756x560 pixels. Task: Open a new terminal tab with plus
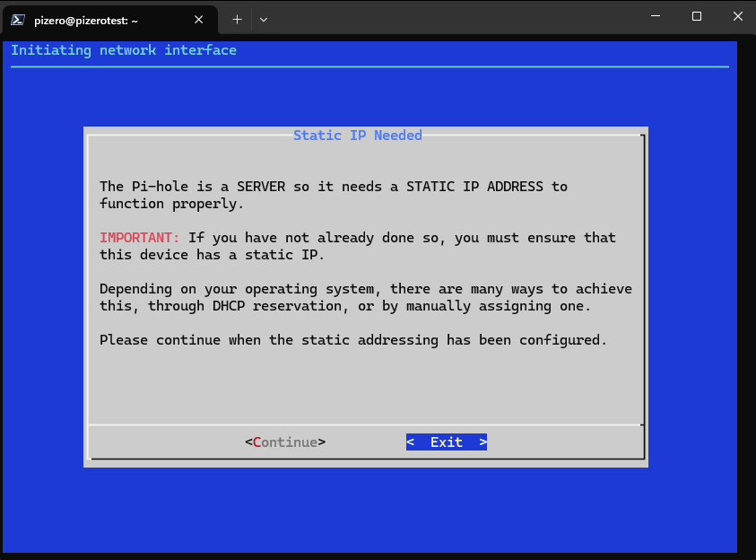coord(238,19)
